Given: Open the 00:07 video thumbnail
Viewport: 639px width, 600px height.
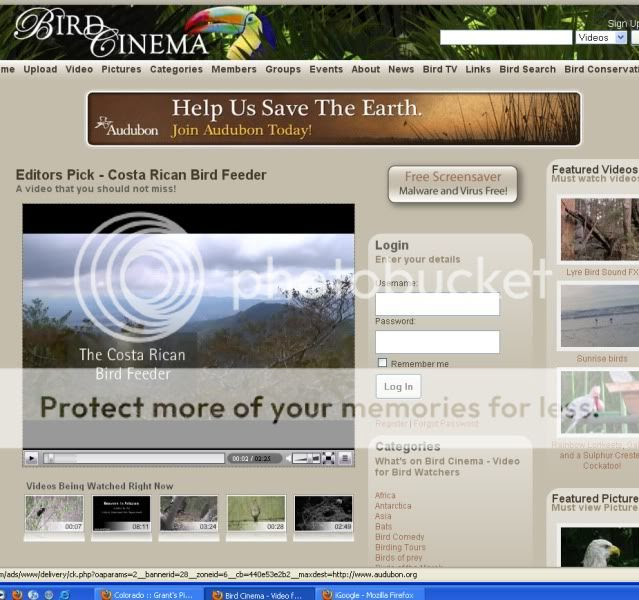Looking at the screenshot, I should click(x=54, y=513).
